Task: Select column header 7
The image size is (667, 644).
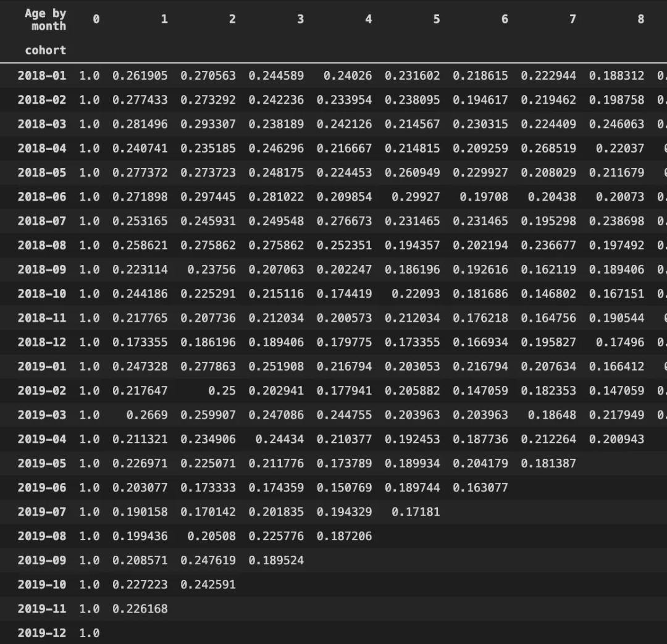Action: click(573, 19)
